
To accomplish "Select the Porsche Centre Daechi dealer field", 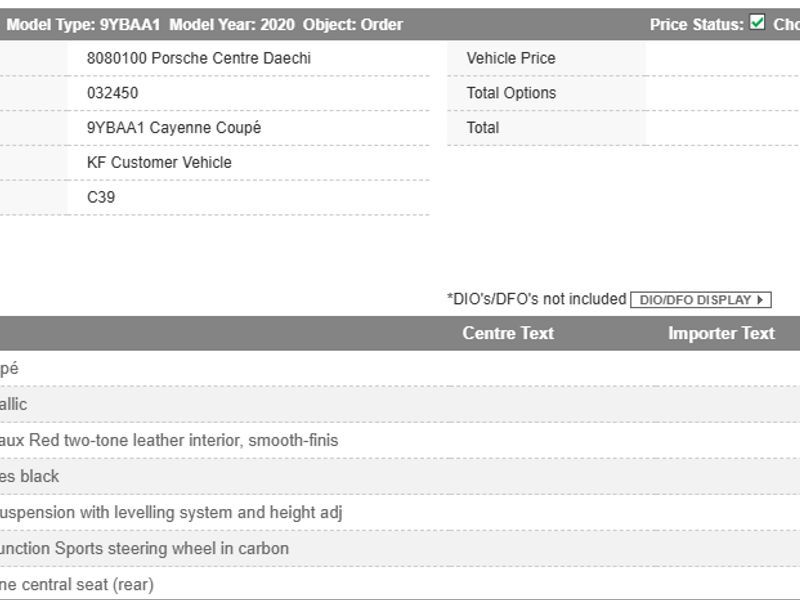I will pyautogui.click(x=199, y=58).
